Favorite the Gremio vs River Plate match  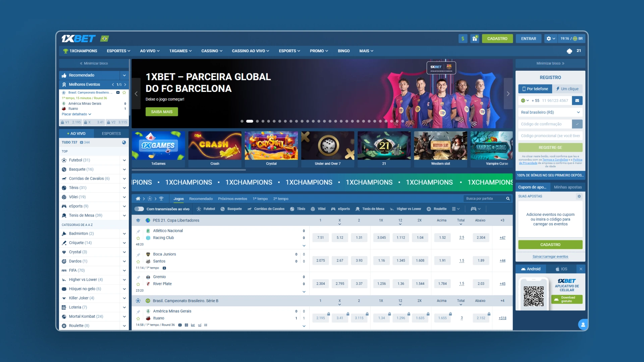pyautogui.click(x=138, y=284)
